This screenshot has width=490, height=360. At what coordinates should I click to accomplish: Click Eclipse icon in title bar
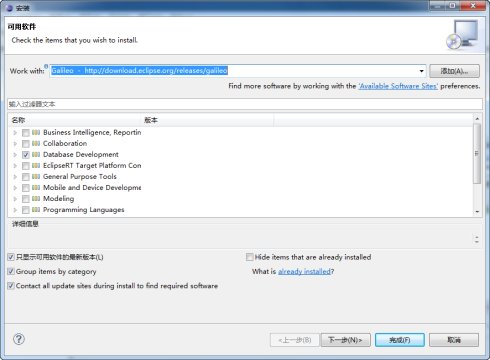coord(9,8)
